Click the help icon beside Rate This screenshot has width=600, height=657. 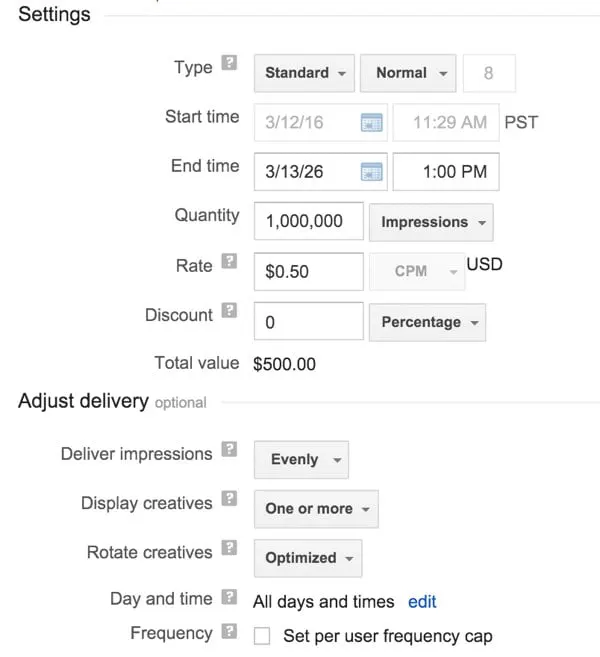point(230,263)
